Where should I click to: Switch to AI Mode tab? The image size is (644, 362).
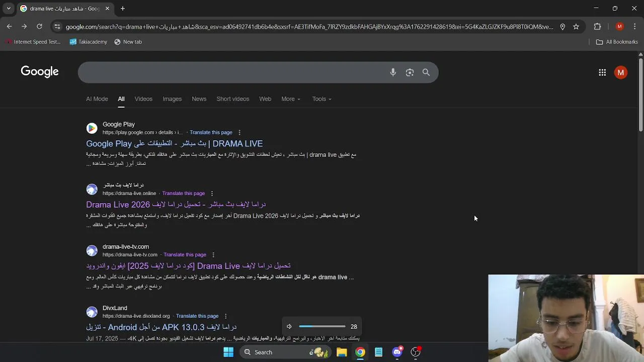(97, 99)
